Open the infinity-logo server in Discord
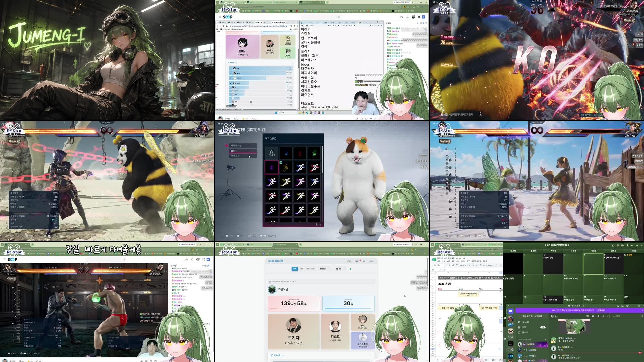Screen dimensions: 644x362 510,356
